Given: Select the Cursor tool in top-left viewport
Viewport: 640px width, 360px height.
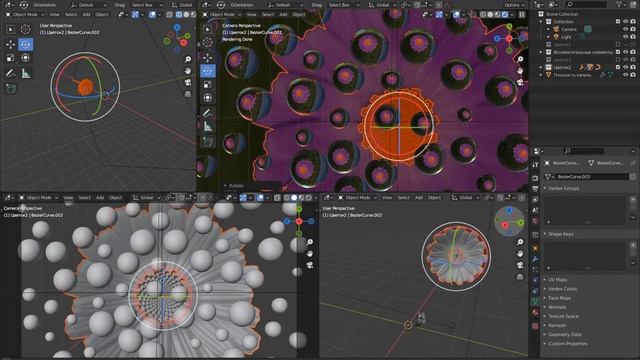Looking at the screenshot, I should click(x=25, y=29).
